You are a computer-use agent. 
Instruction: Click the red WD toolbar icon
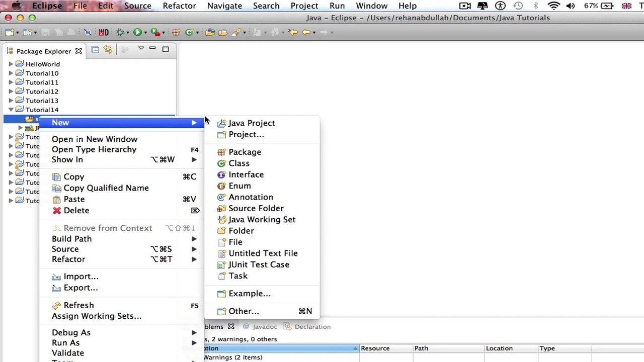click(x=103, y=32)
